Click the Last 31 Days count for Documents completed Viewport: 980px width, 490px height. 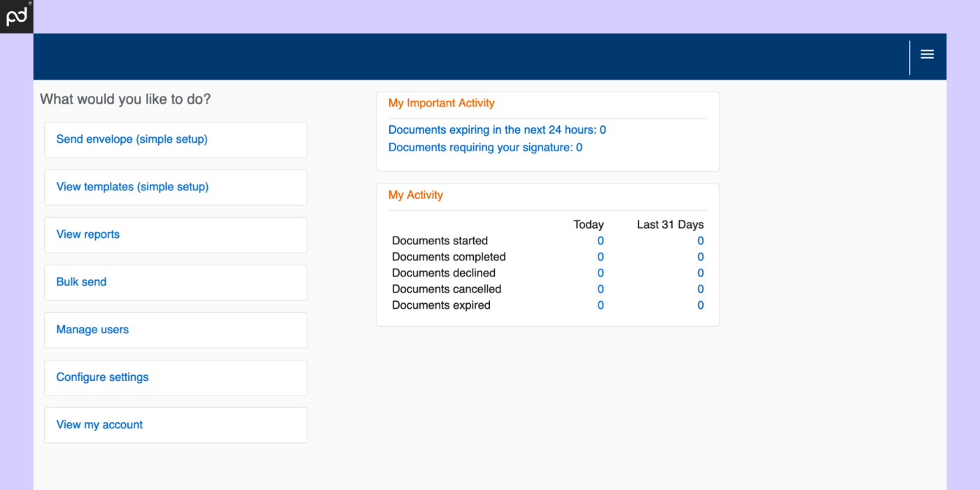coord(700,256)
